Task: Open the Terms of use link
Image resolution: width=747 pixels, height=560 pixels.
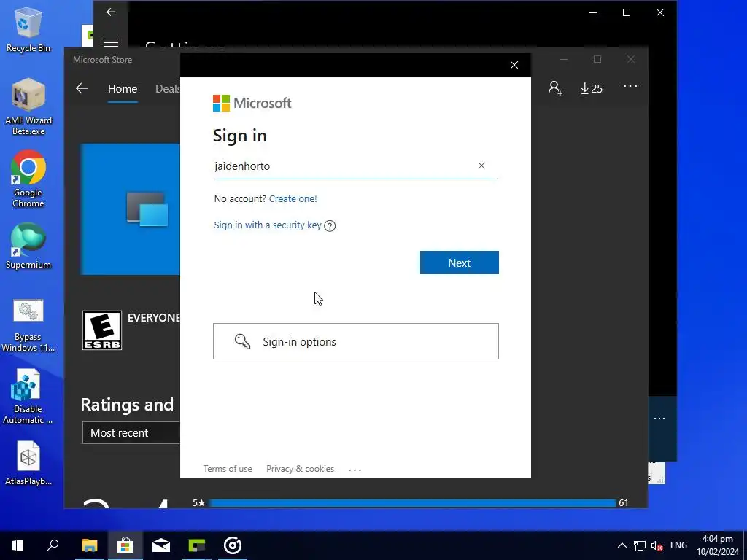Action: click(x=228, y=469)
